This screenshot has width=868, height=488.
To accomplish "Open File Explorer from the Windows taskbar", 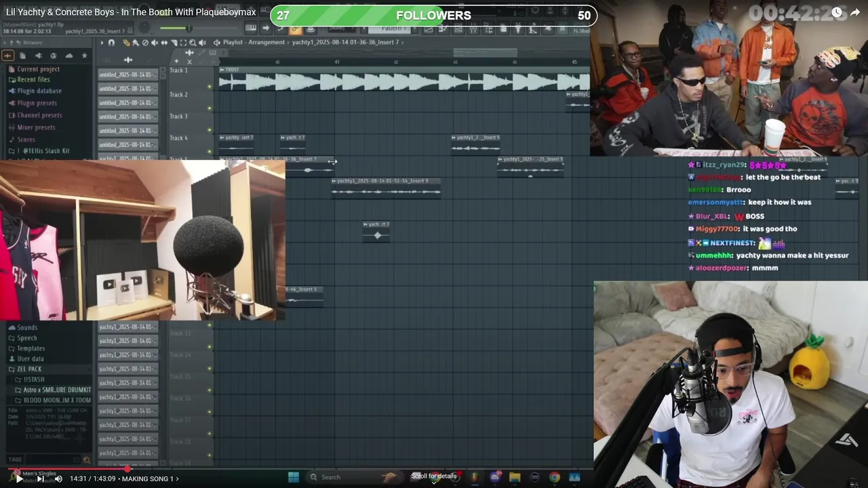I will 515,477.
